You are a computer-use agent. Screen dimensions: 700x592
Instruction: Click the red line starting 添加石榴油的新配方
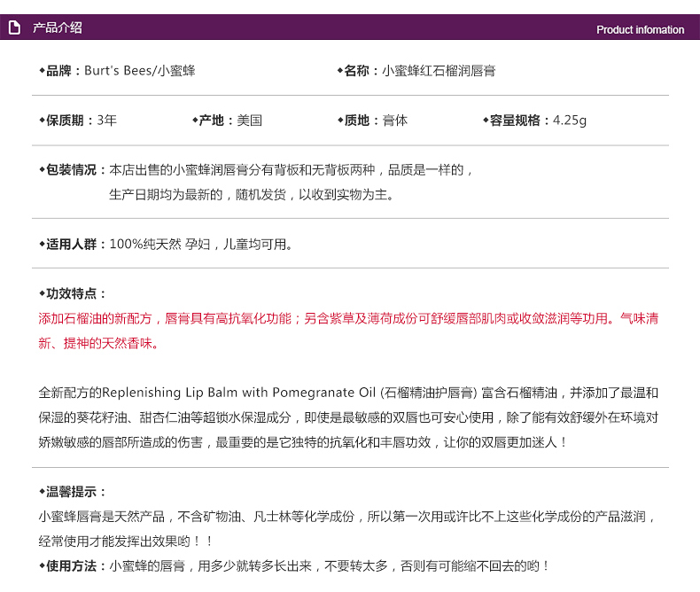coord(348,318)
